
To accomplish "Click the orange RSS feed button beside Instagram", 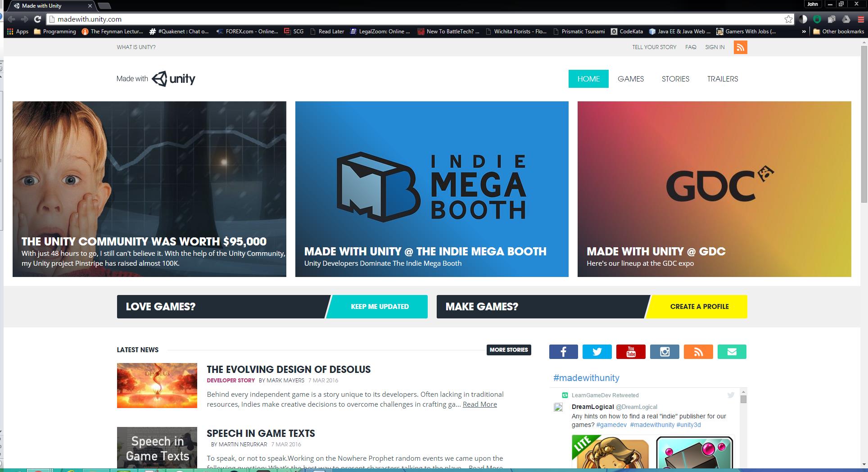I will pyautogui.click(x=698, y=352).
